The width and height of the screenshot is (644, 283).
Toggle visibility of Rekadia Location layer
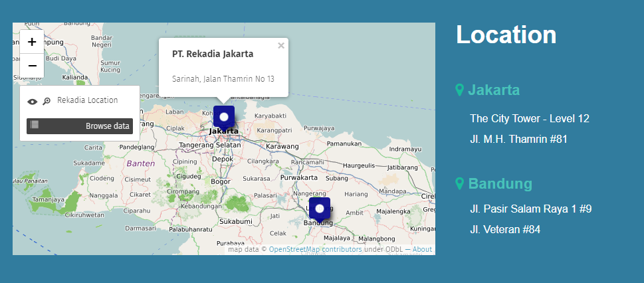point(32,102)
